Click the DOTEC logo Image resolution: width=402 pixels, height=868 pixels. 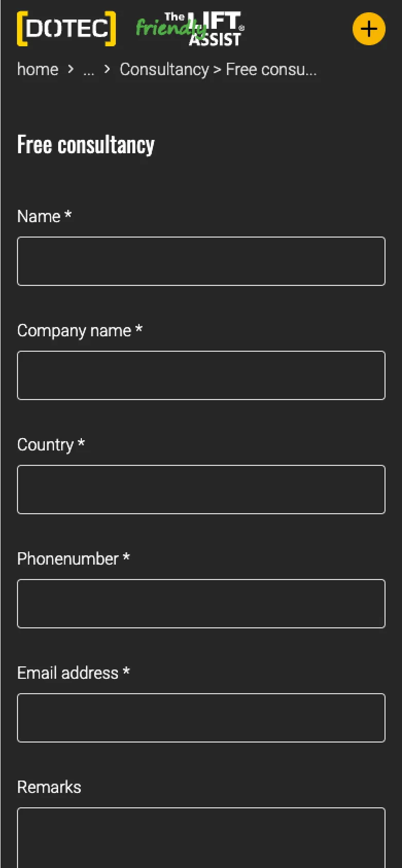66,29
